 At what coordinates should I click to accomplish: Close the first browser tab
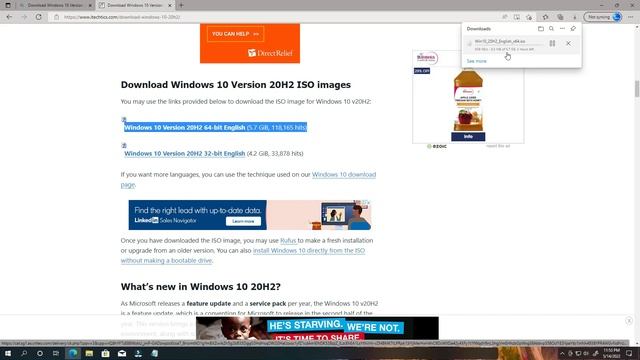[90, 5]
